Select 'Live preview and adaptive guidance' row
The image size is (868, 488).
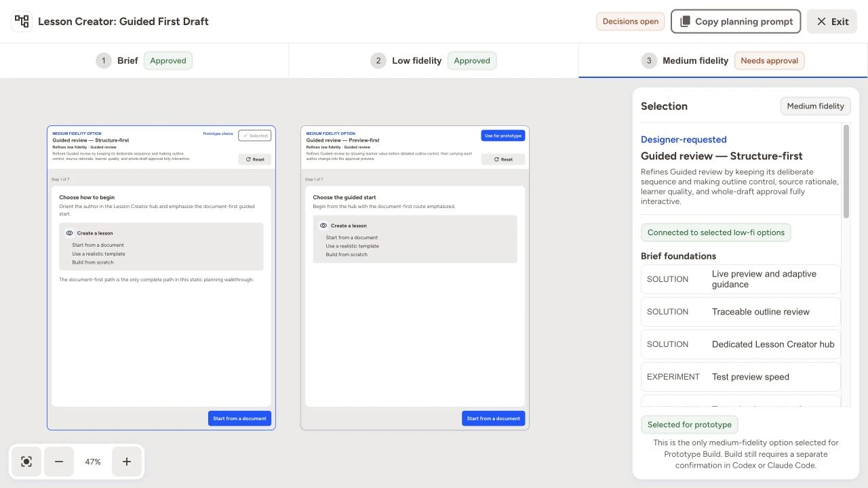(741, 279)
